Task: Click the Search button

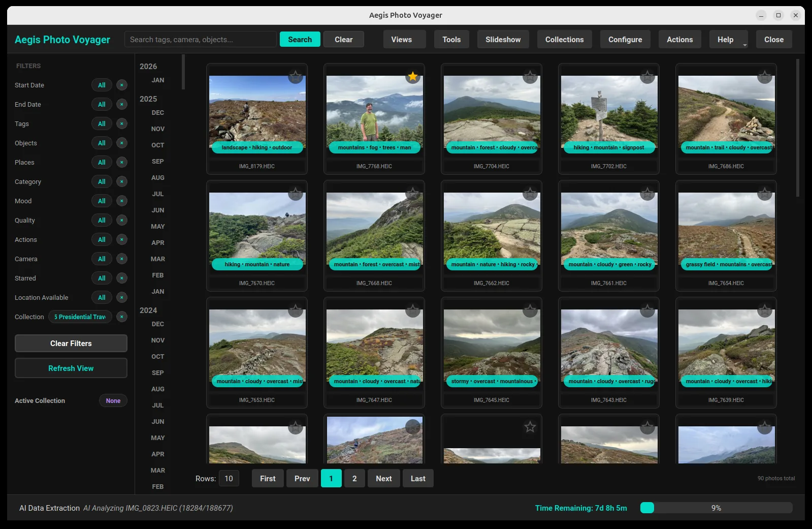Action: point(300,40)
